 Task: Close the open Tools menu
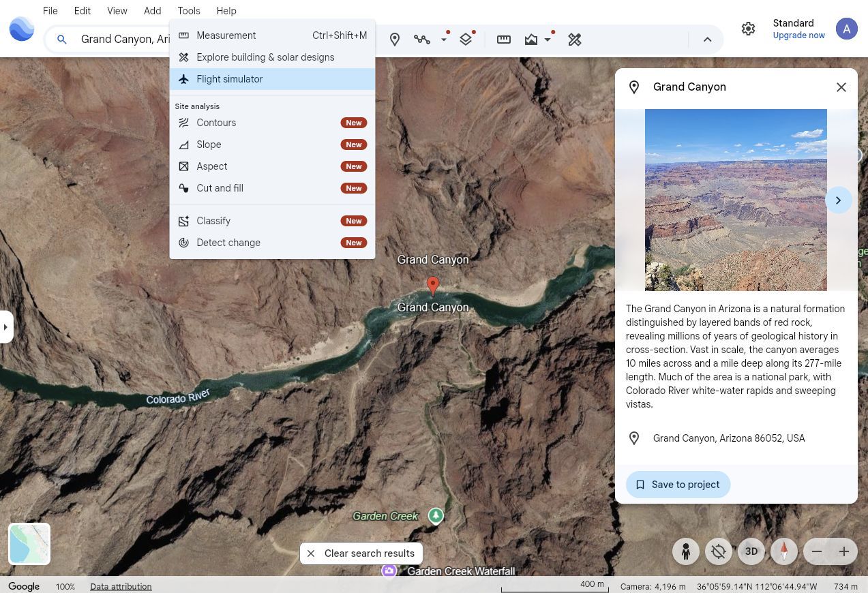(x=189, y=11)
